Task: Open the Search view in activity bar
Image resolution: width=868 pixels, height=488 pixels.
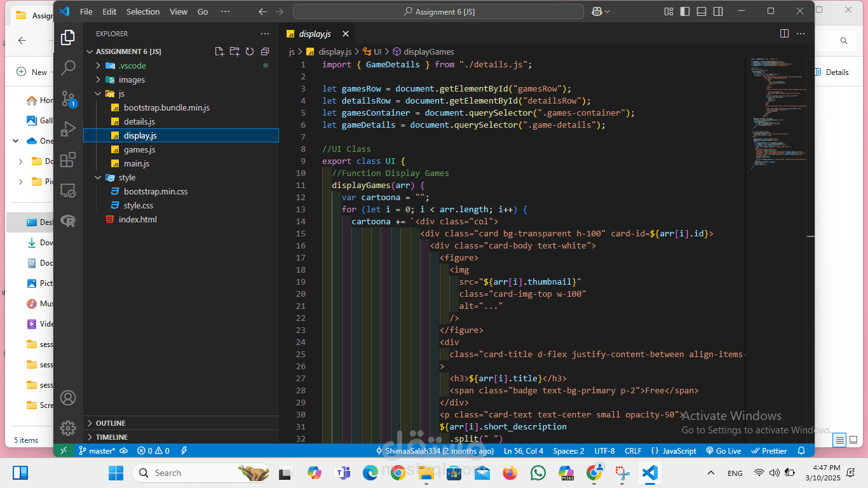Action: click(x=68, y=67)
